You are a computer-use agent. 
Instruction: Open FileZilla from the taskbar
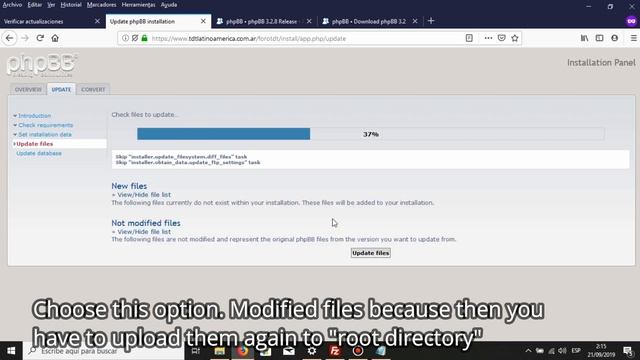coord(335,351)
